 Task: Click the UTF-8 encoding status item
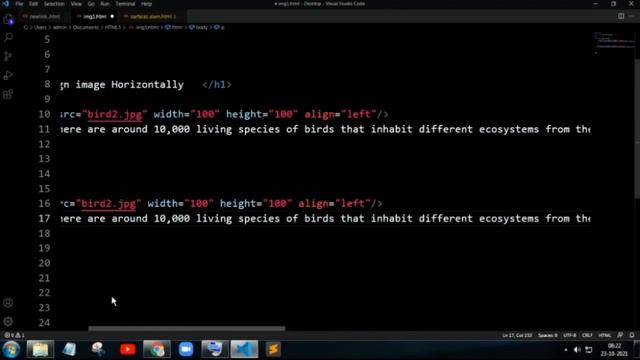coord(570,335)
